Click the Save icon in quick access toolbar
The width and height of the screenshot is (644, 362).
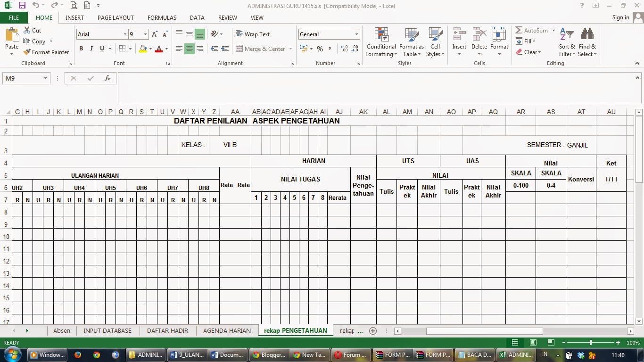click(x=22, y=6)
